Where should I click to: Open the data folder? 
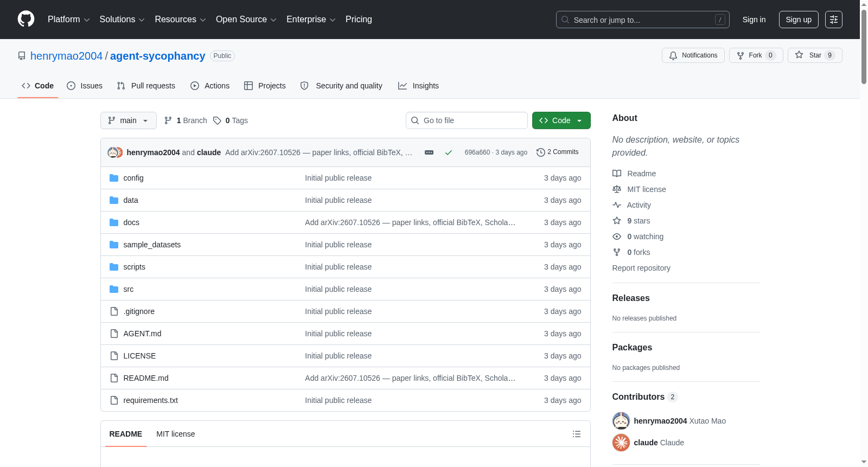click(x=131, y=200)
